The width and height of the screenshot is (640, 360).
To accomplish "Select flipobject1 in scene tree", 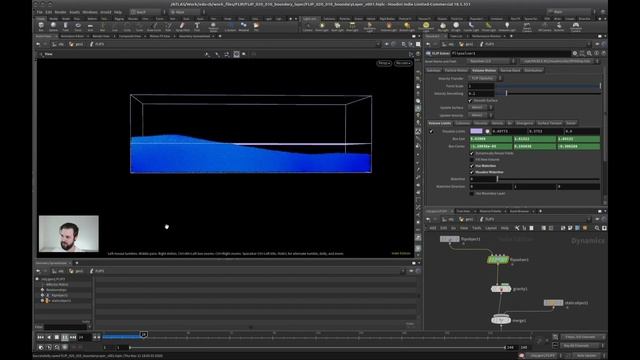I will [x=59, y=296].
